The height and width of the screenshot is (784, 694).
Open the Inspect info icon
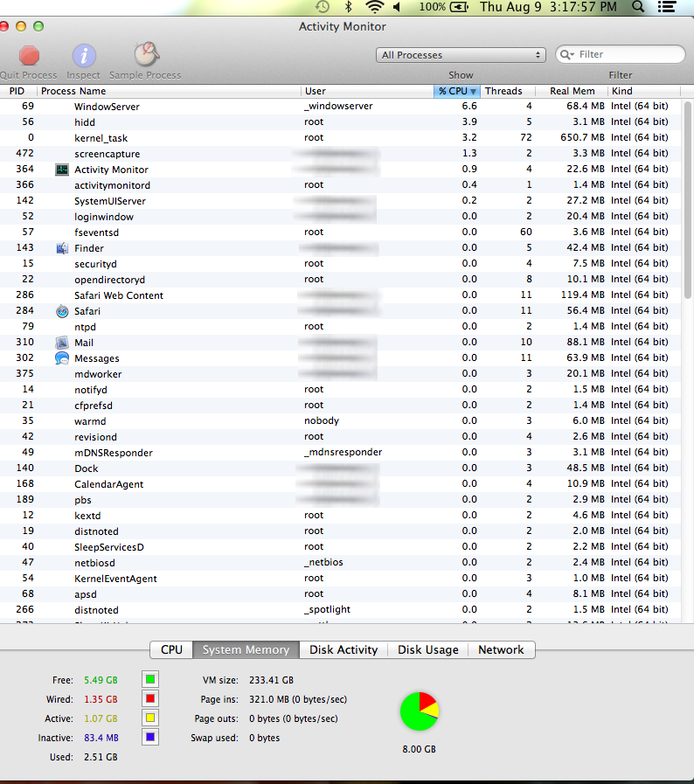84,55
